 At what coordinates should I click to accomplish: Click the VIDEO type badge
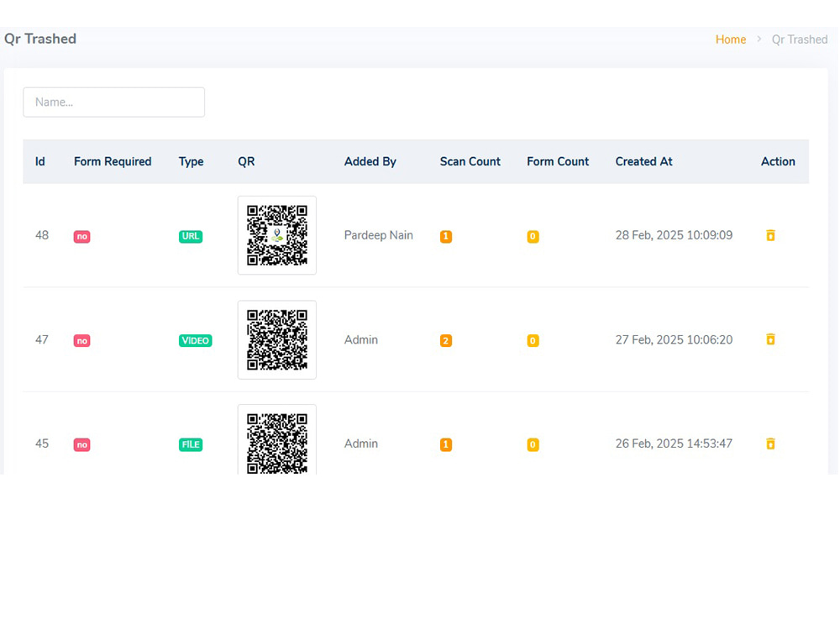196,341
